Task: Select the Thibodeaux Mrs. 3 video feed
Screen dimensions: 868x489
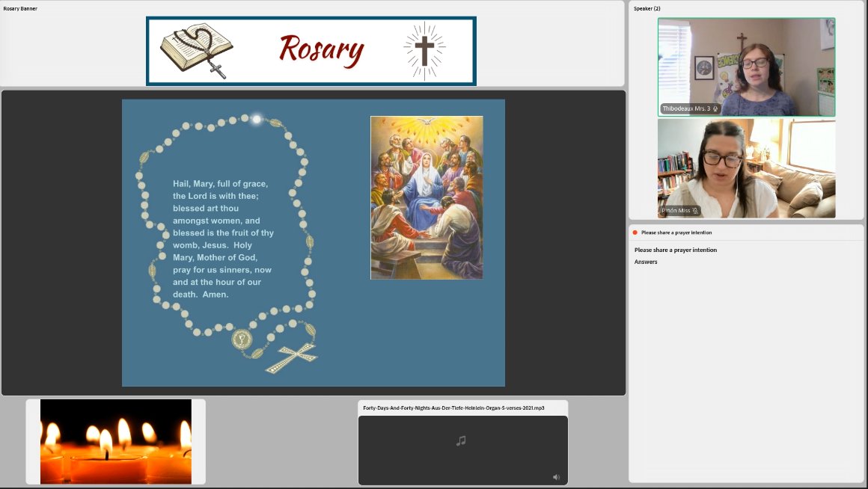Action: 746,67
